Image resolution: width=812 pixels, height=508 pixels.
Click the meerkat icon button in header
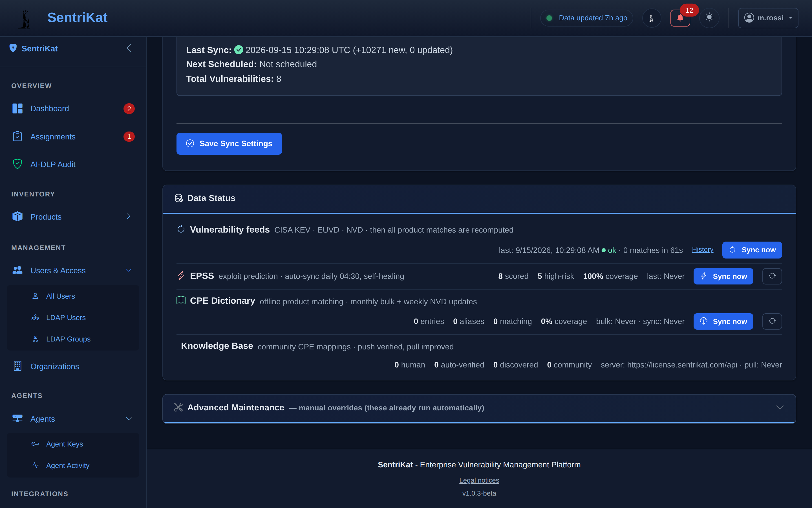[x=651, y=18]
